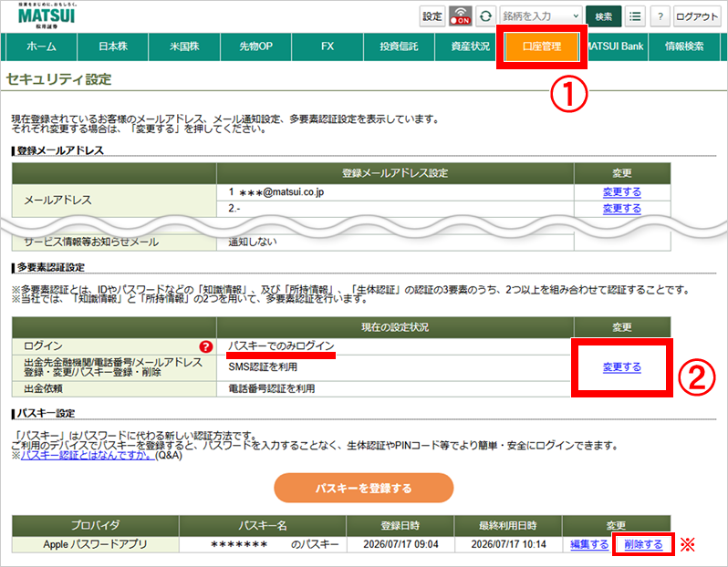
Task: Open the 資産状況 tab
Action: [x=470, y=46]
